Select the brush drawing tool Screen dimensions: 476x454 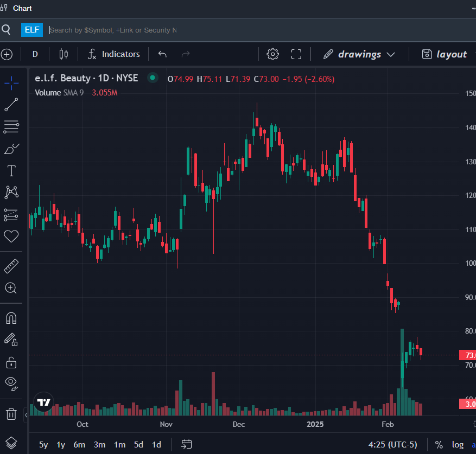(11, 149)
